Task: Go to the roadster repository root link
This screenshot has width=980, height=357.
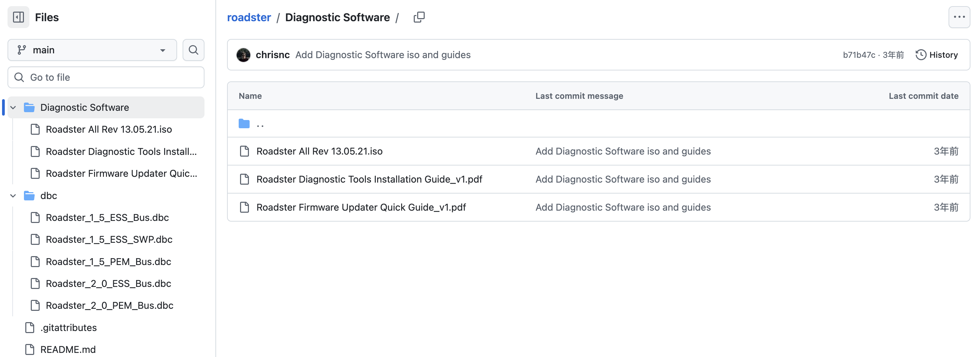Action: 249,17
